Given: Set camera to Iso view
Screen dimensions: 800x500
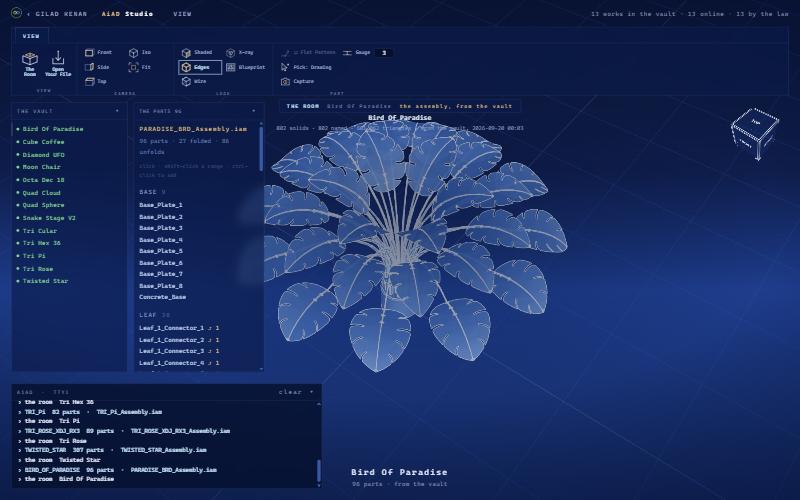Looking at the screenshot, I should click(x=140, y=53).
